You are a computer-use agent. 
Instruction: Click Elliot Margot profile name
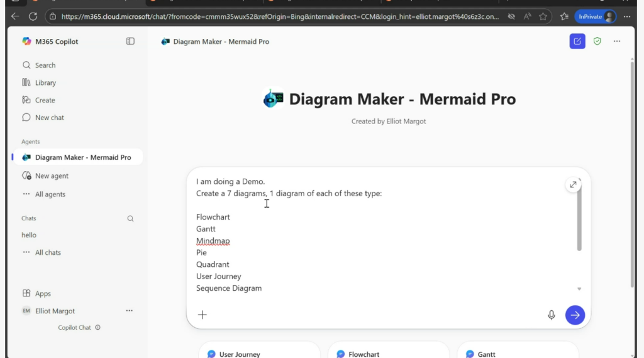pyautogui.click(x=55, y=311)
